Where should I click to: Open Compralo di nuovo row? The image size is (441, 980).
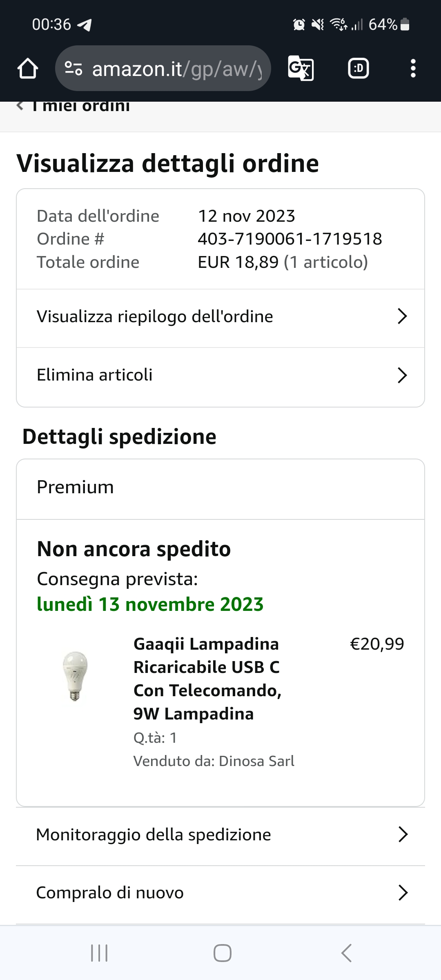[x=220, y=893]
